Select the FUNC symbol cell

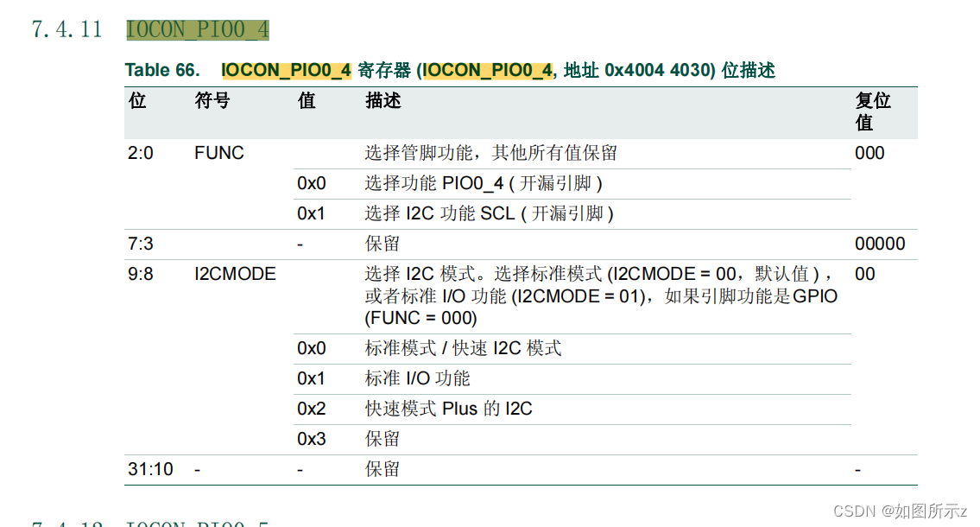pos(218,153)
